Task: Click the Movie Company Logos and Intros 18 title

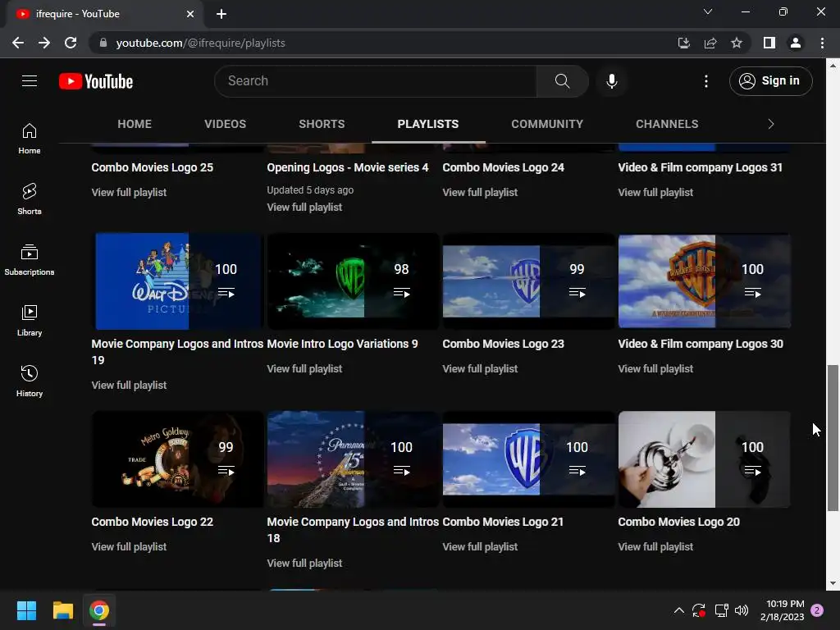Action: (353, 530)
